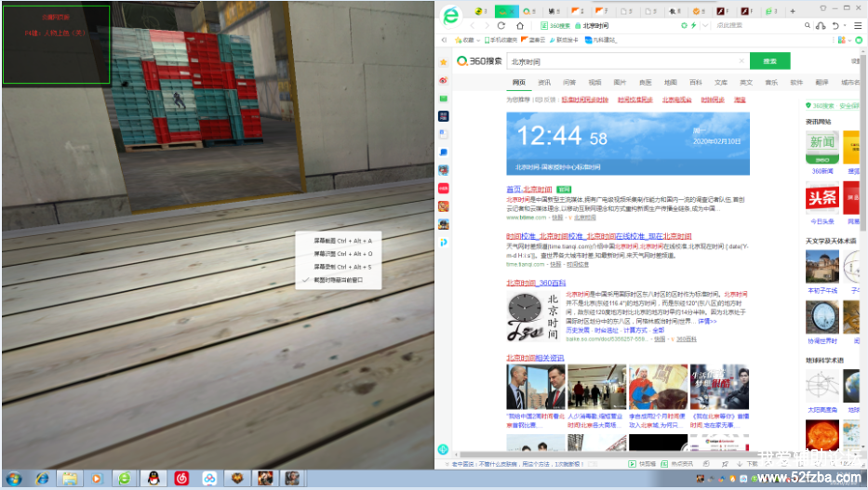
Task: Open the Weibo icon in browser sidebar
Action: point(444,80)
